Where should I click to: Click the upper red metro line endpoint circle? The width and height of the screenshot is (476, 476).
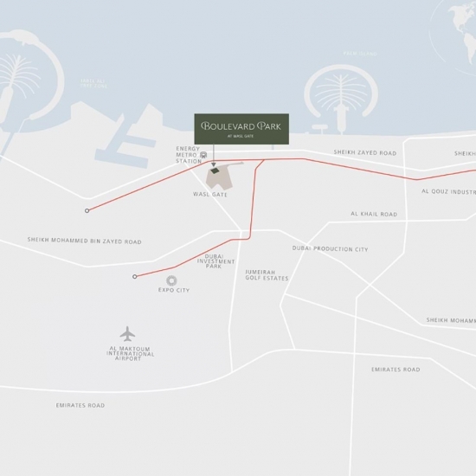point(87,210)
